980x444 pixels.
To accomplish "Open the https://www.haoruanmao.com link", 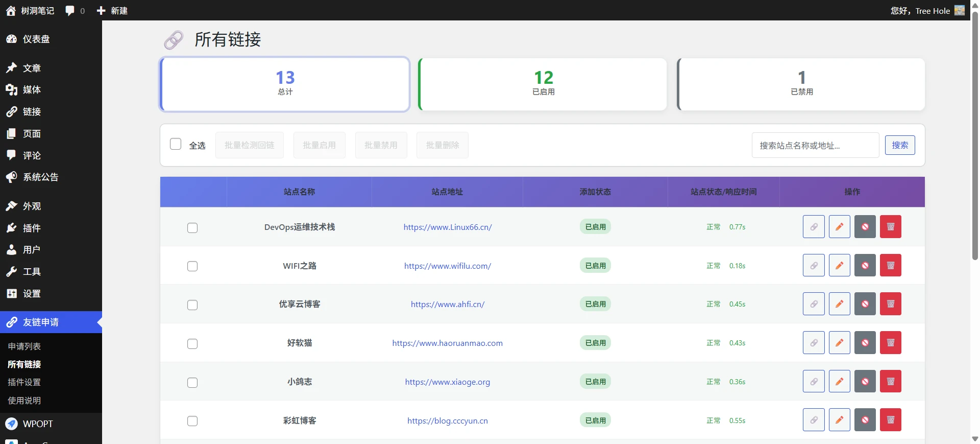I will click(447, 343).
